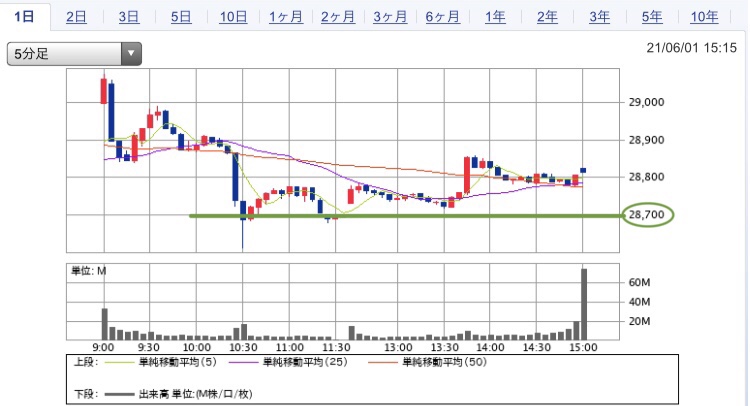Select the 1日 period tab
750x406 pixels.
tap(24, 17)
